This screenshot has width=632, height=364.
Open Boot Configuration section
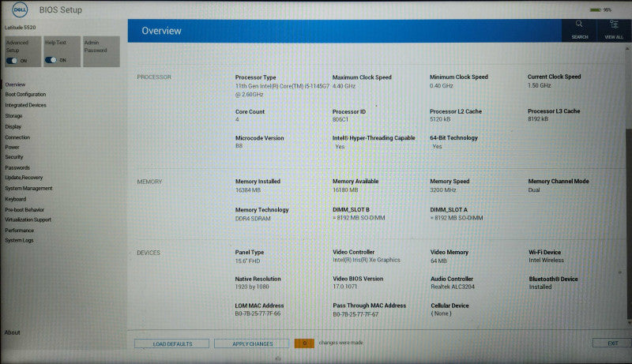point(25,94)
